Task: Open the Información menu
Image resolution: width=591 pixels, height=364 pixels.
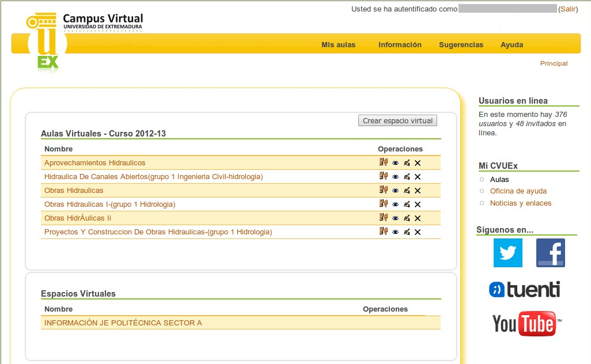Action: tap(400, 45)
